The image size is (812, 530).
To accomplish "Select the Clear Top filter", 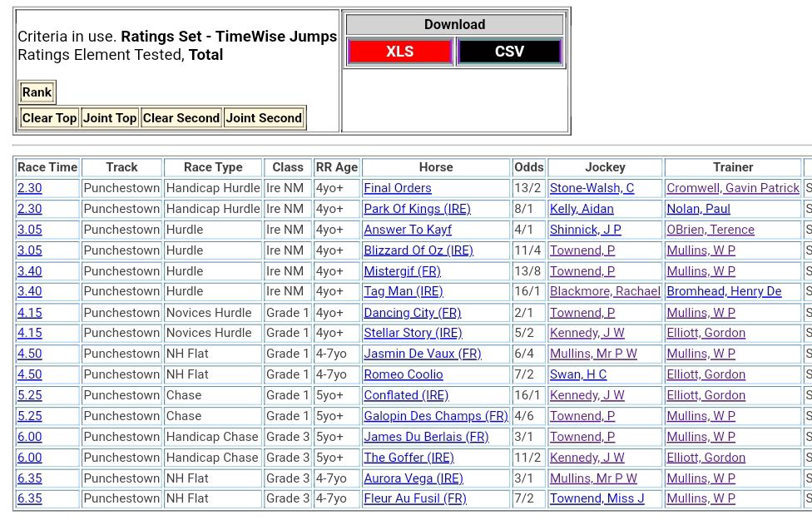I will click(49, 118).
